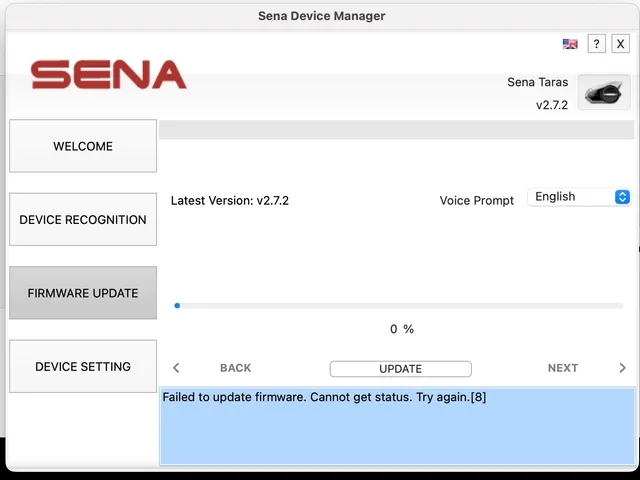The image size is (640, 480).
Task: Go BACK to previous step
Action: click(x=236, y=368)
